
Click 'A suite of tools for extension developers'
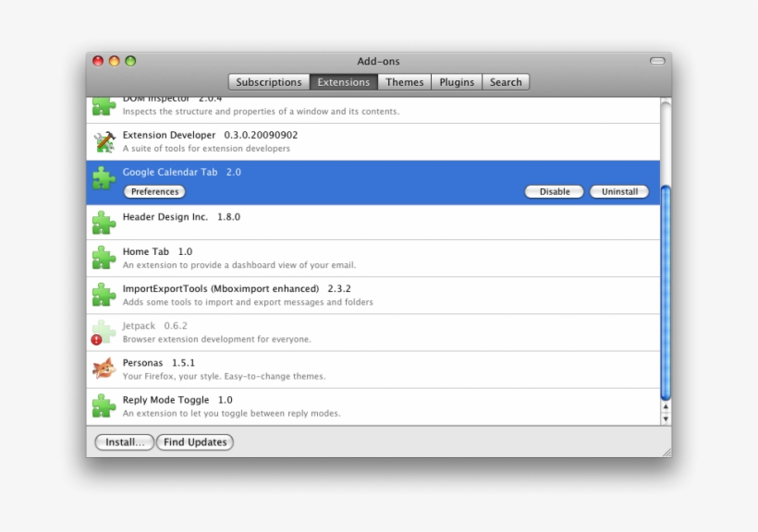(x=206, y=149)
